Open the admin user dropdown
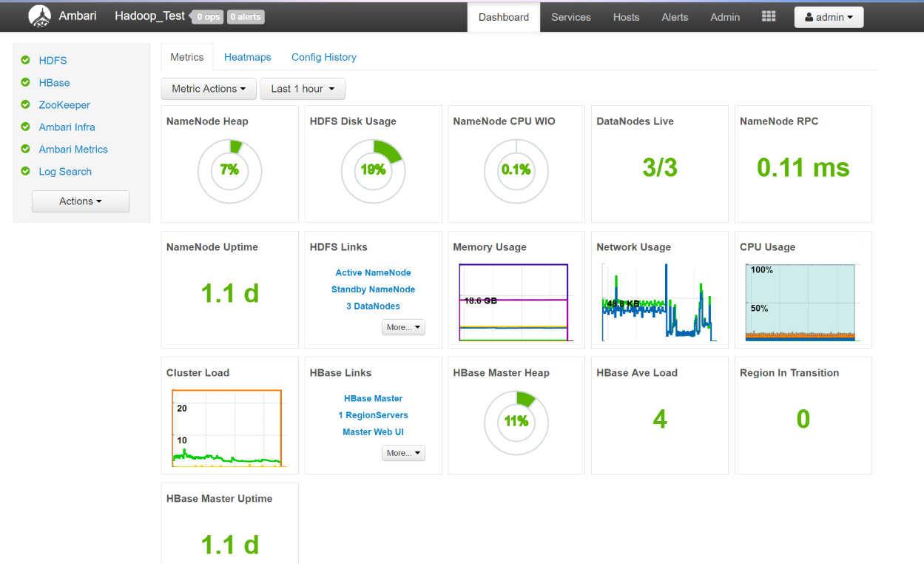The image size is (924, 564). click(x=829, y=17)
